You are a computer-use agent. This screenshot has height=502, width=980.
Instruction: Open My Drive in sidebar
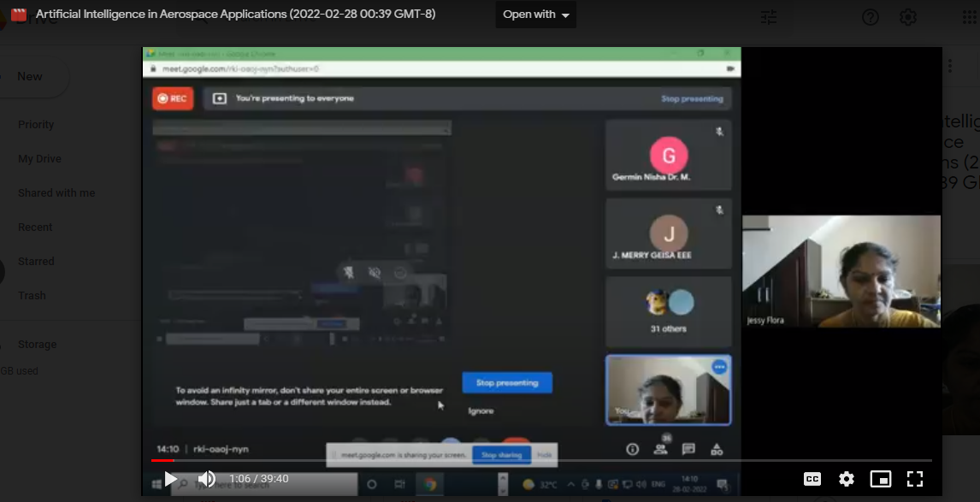39,159
